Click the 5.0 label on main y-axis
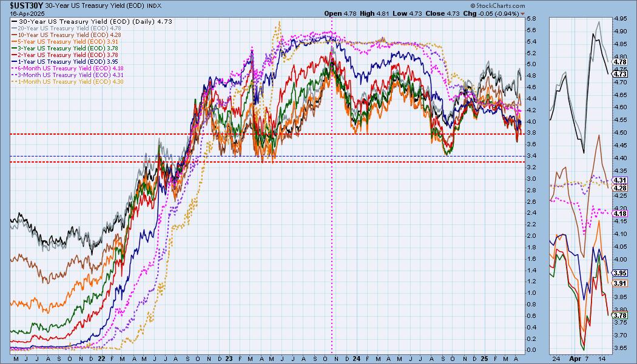637x364 pixels. [x=531, y=64]
